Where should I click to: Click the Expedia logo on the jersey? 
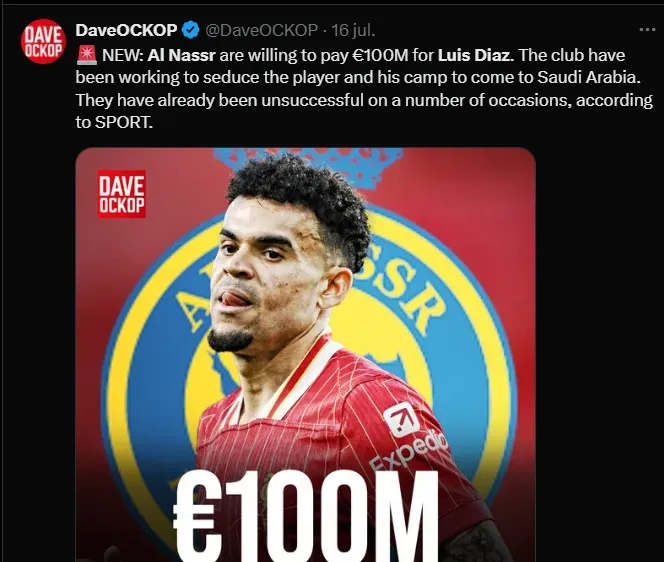click(407, 437)
